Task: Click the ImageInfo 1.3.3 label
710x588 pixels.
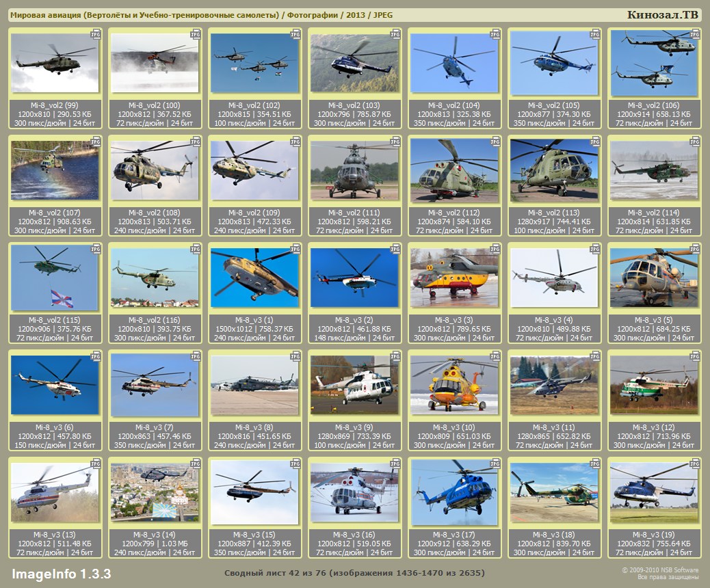Action: (x=61, y=573)
